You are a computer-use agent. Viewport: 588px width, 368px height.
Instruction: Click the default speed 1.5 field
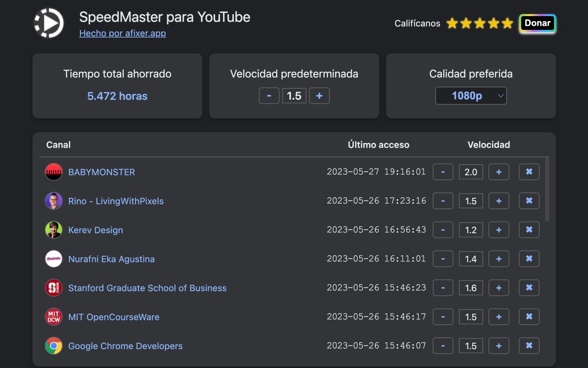294,96
